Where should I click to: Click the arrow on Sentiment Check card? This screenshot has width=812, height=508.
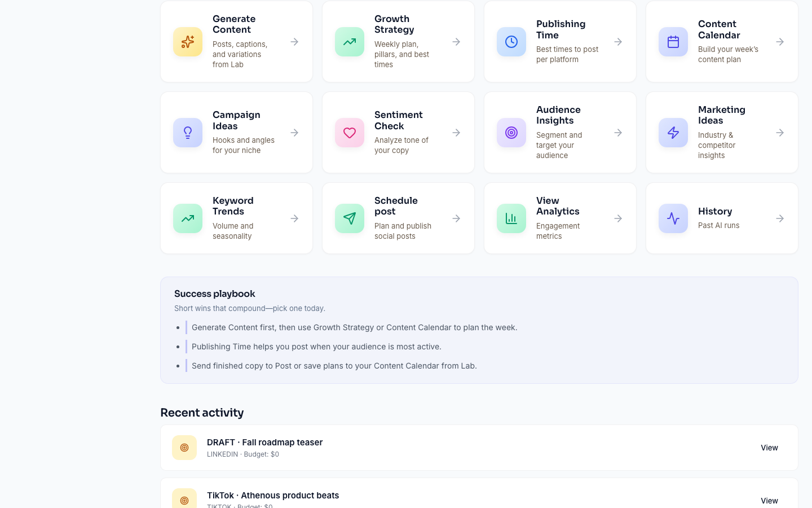pos(456,133)
